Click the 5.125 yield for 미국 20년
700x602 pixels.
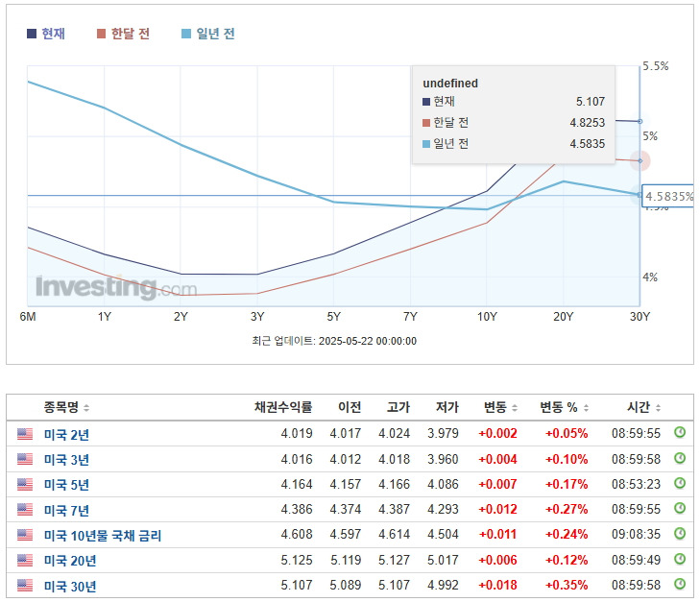(297, 560)
